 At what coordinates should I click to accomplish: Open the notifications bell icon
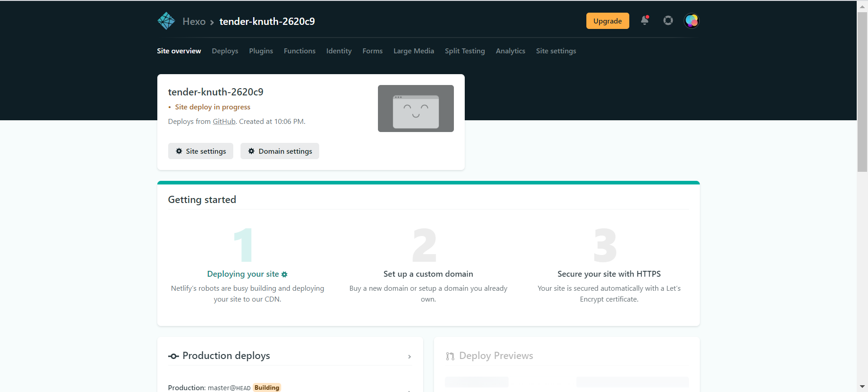645,20
